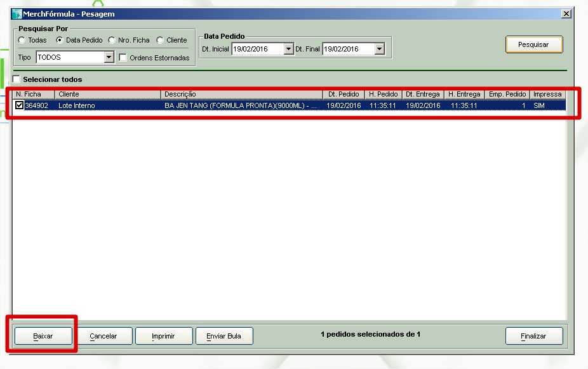588x369 pixels.
Task: Expand the Tipo dropdown
Action: click(109, 58)
